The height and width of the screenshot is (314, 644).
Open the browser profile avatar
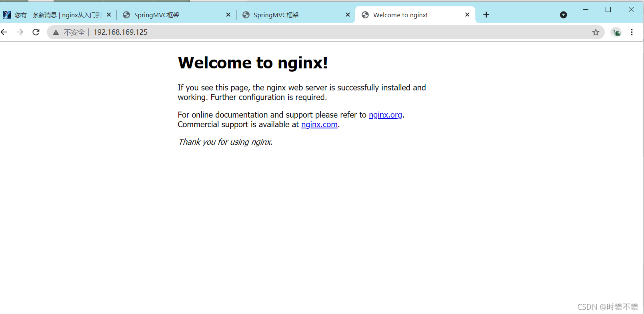[616, 32]
